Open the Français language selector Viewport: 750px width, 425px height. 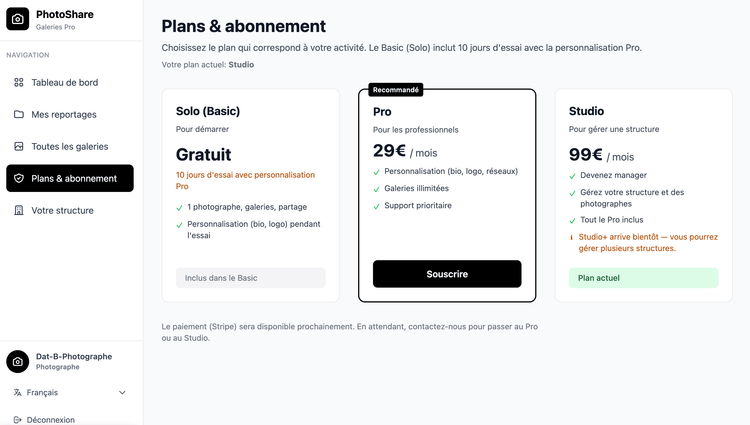pos(70,393)
